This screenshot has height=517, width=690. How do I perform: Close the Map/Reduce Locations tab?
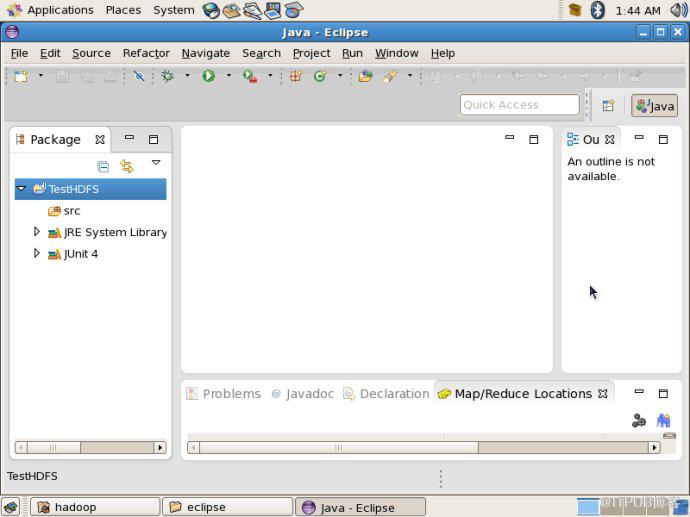[603, 394]
